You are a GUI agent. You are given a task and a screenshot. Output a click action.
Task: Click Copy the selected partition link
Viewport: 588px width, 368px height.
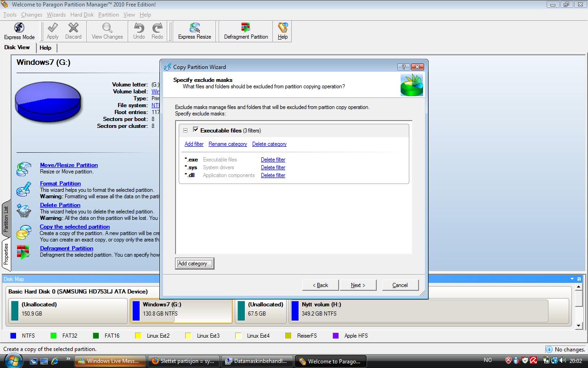[75, 227]
